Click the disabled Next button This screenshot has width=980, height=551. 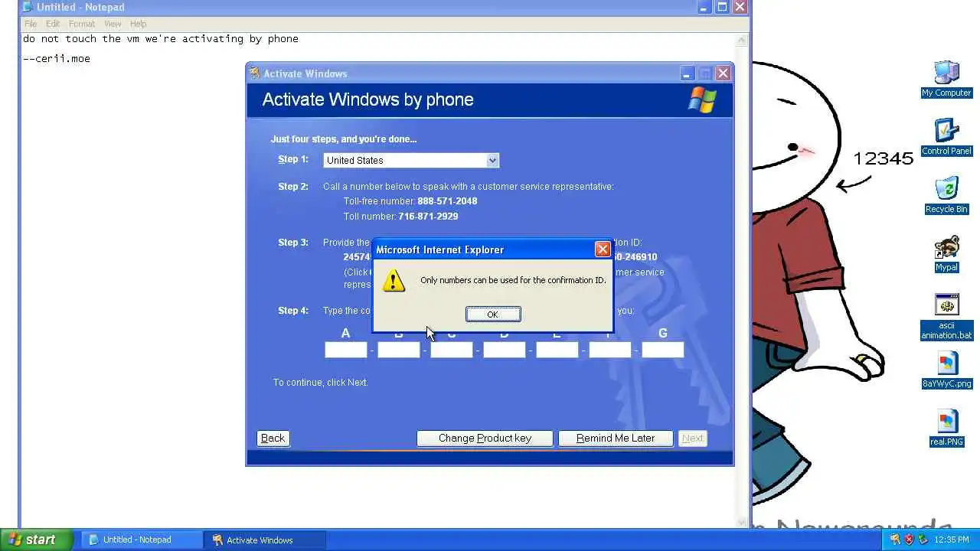coord(693,439)
